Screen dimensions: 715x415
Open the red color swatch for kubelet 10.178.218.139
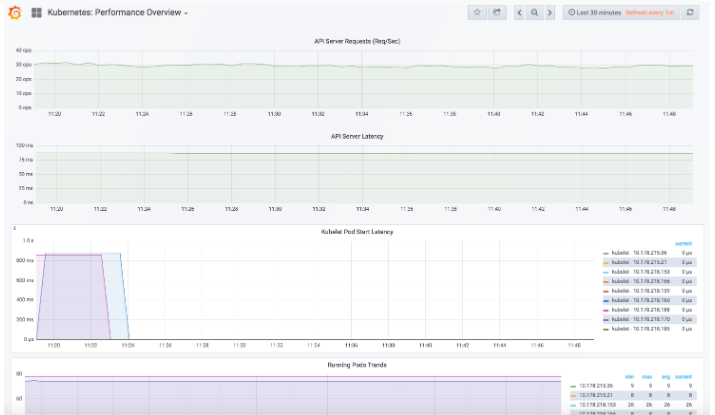pos(606,291)
